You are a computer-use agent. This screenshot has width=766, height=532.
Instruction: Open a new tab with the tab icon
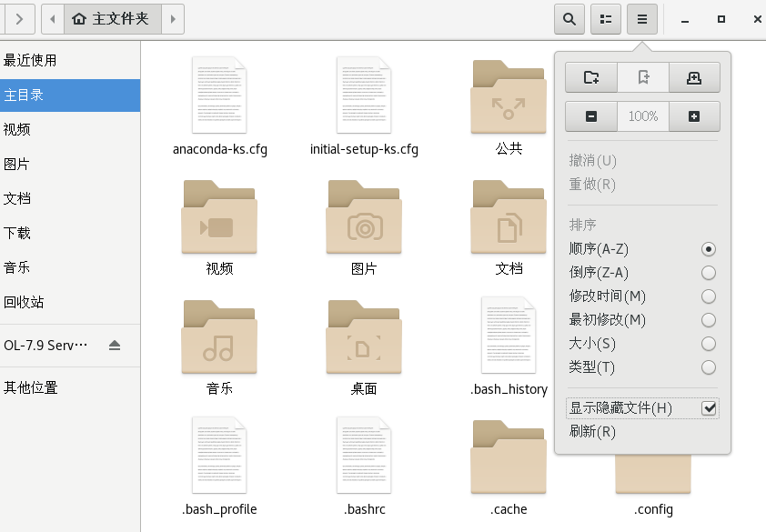[694, 77]
